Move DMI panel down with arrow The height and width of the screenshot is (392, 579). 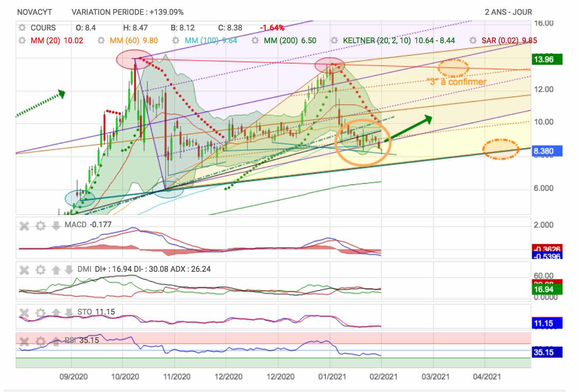69,270
